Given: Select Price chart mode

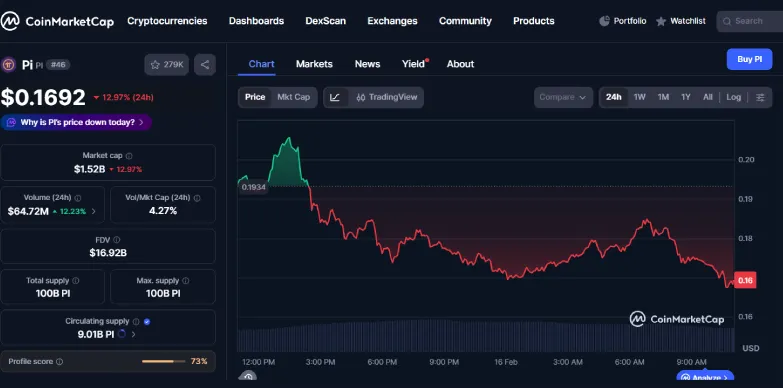Looking at the screenshot, I should coord(255,97).
